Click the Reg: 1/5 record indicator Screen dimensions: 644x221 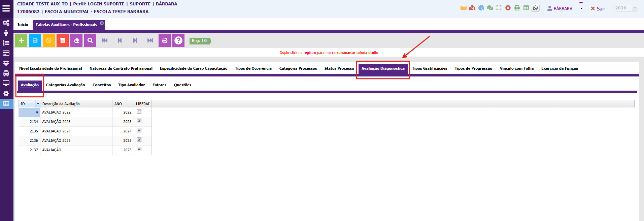(200, 41)
